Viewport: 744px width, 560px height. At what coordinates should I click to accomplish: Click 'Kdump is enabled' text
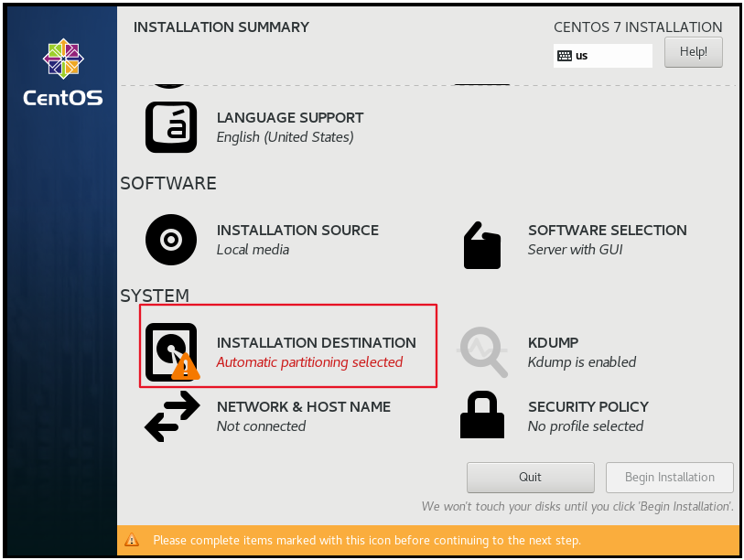582,362
